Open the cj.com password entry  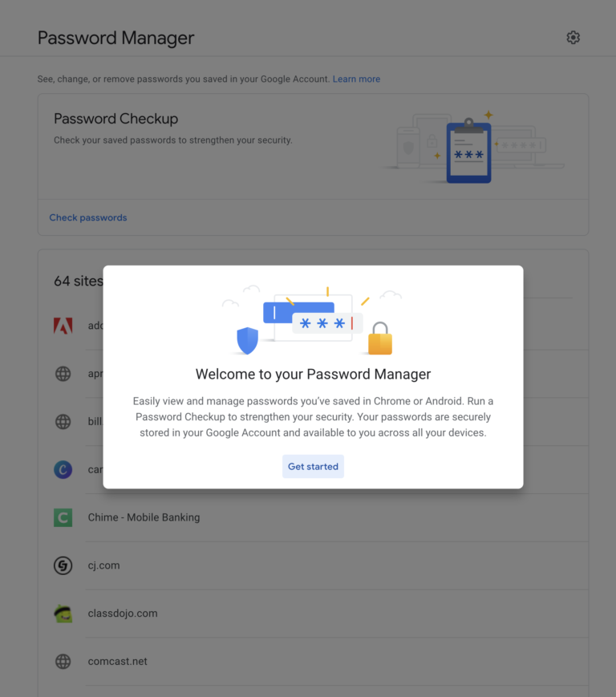[104, 565]
